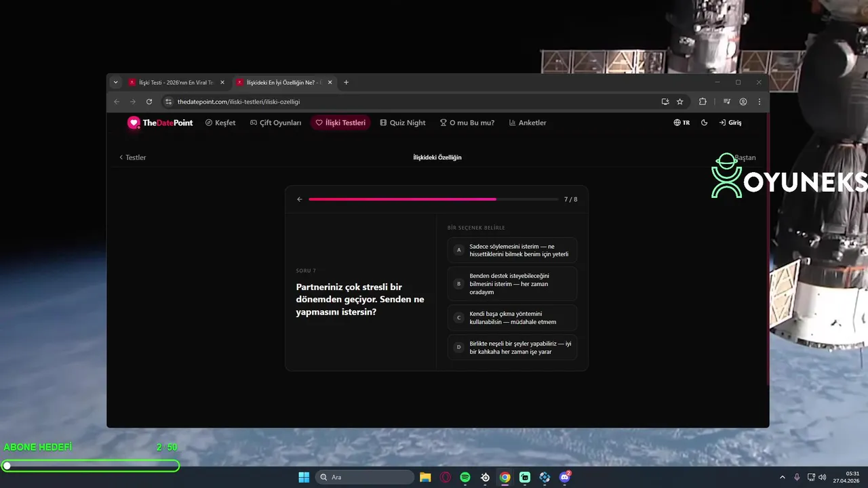Viewport: 868px width, 488px height.
Task: Open Opera browser from taskbar
Action: pos(446,477)
